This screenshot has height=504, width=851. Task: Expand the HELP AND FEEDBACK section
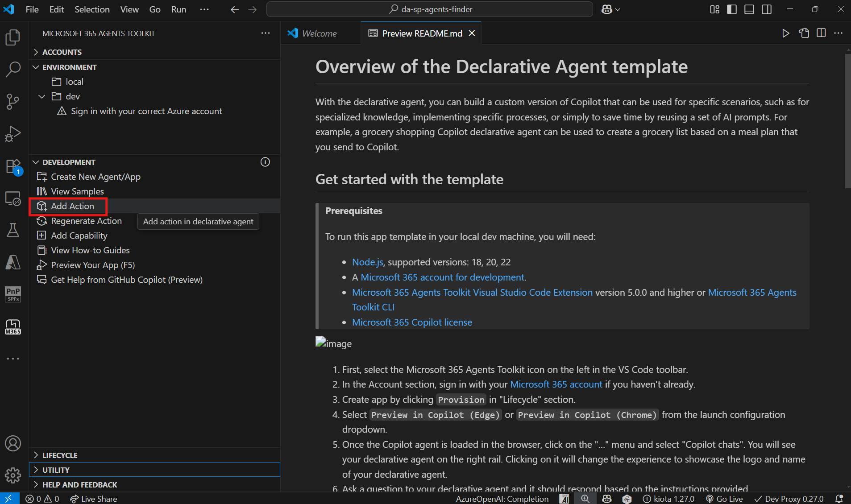click(x=154, y=485)
